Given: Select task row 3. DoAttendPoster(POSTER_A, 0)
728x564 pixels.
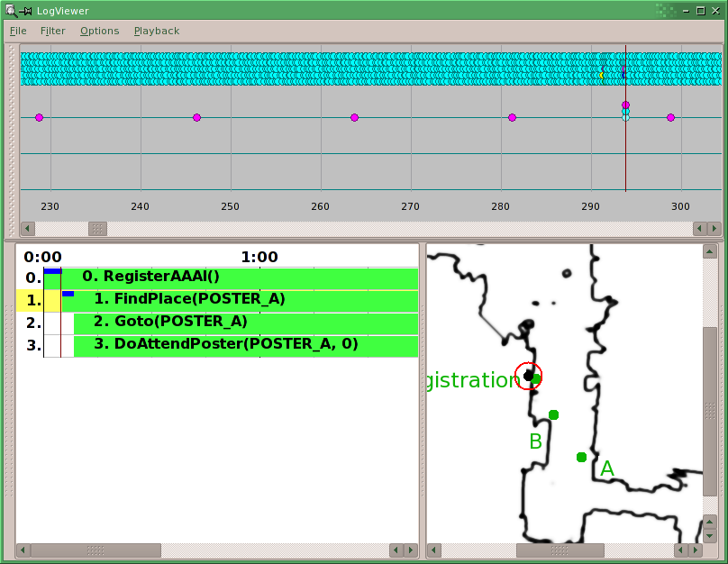Looking at the screenshot, I should pos(246,346).
